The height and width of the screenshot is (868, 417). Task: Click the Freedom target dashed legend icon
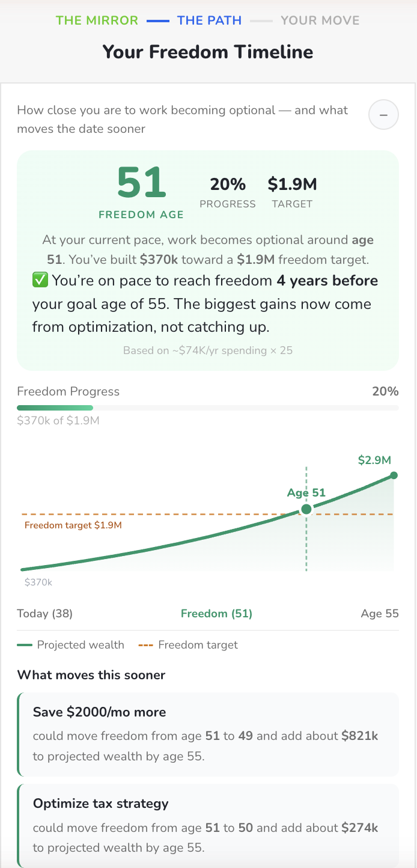144,645
